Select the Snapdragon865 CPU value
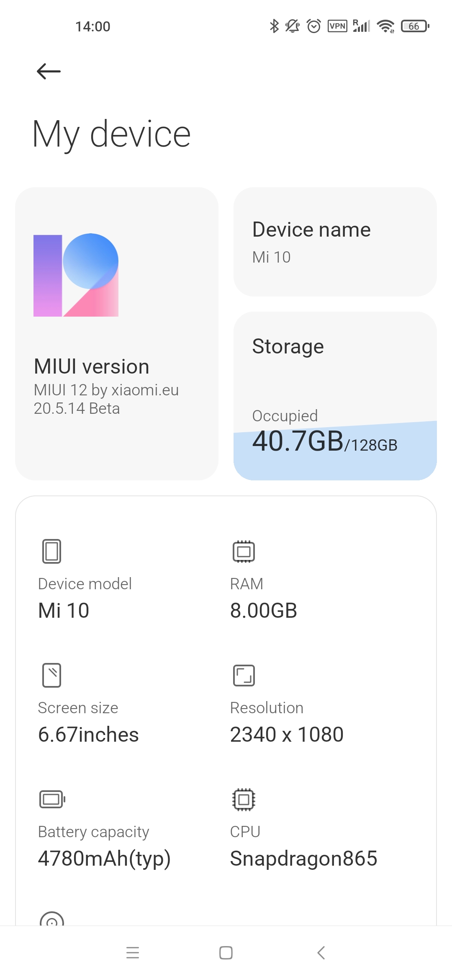The height and width of the screenshot is (980, 452). [303, 859]
